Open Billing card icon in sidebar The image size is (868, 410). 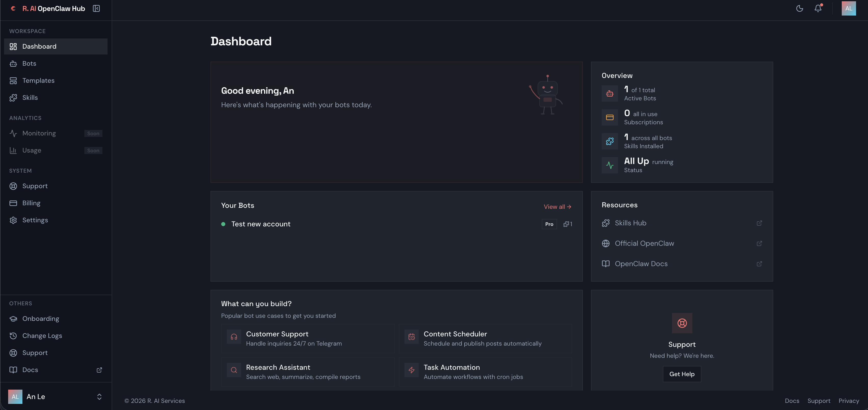tap(13, 203)
